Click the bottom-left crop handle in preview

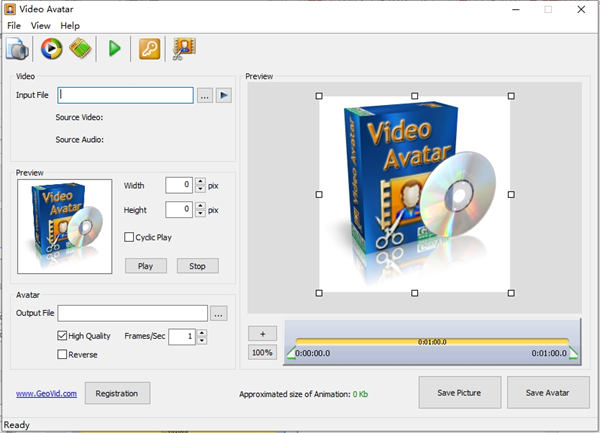319,293
